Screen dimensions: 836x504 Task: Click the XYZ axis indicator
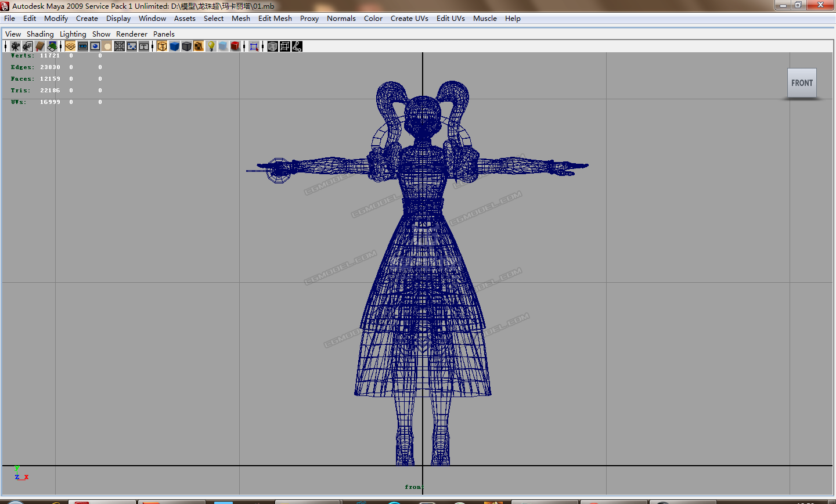(x=21, y=473)
